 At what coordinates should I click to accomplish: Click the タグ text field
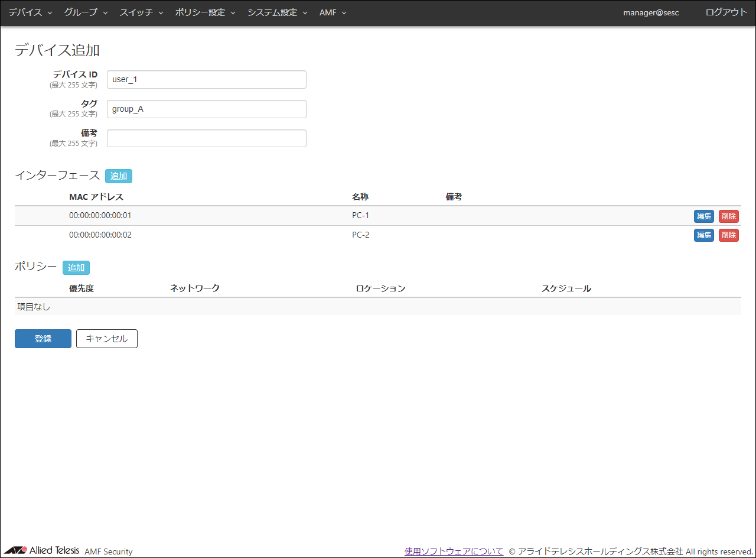pyautogui.click(x=206, y=109)
